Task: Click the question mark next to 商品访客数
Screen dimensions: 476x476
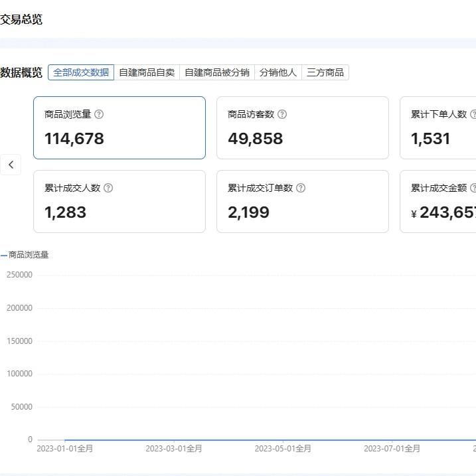Action: pos(282,114)
